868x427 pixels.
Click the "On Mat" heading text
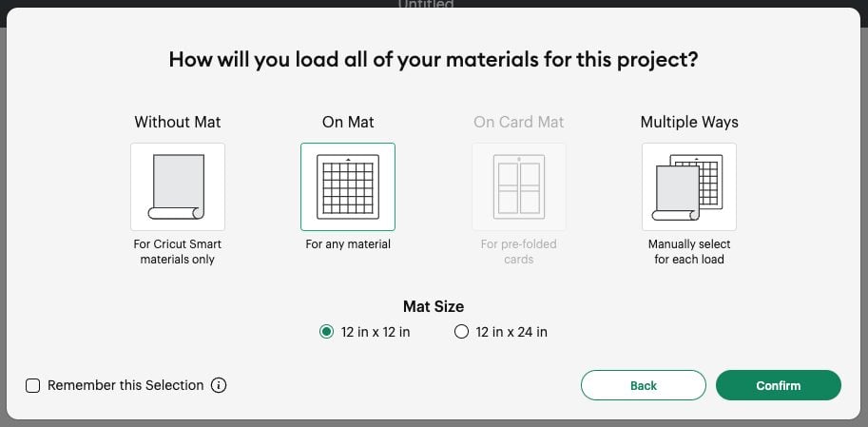point(348,122)
